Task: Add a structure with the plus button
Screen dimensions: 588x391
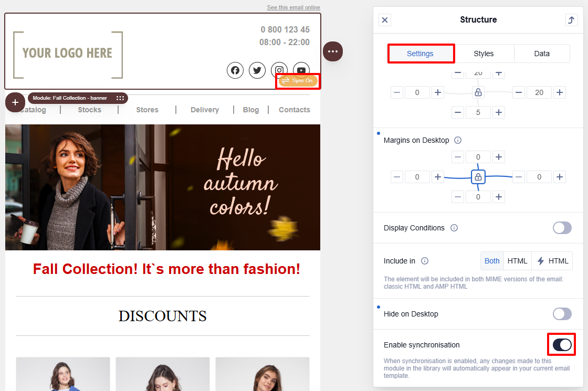Action: tap(15, 102)
